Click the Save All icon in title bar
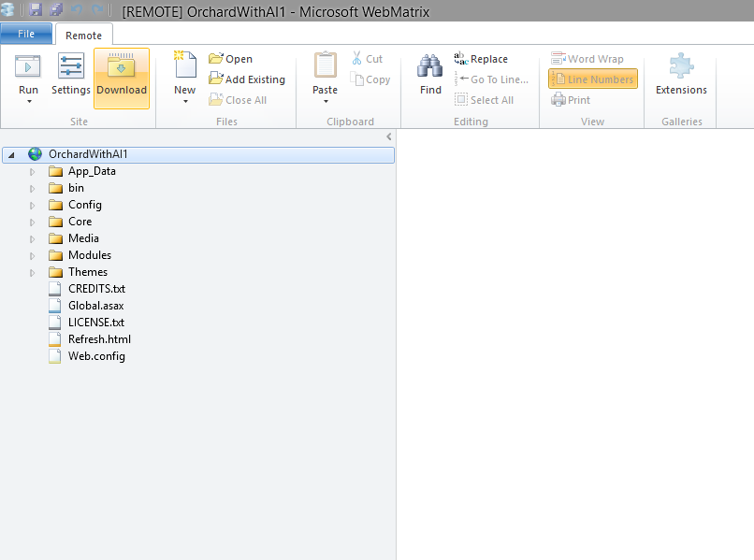Viewport: 754px width, 560px height. 56,9
